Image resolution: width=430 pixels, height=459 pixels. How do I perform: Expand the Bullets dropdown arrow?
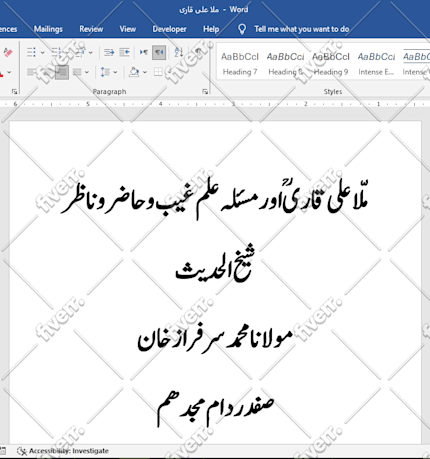coord(43,53)
